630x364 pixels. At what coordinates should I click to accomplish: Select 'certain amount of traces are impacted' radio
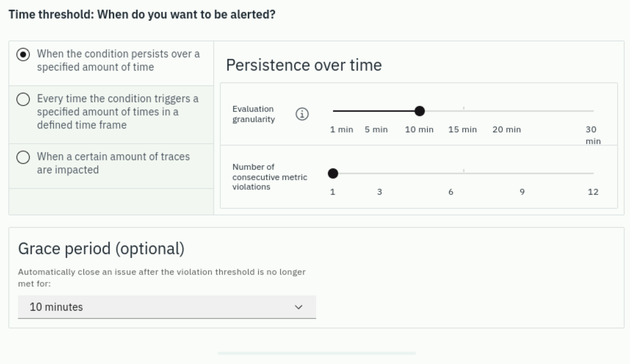(x=23, y=157)
